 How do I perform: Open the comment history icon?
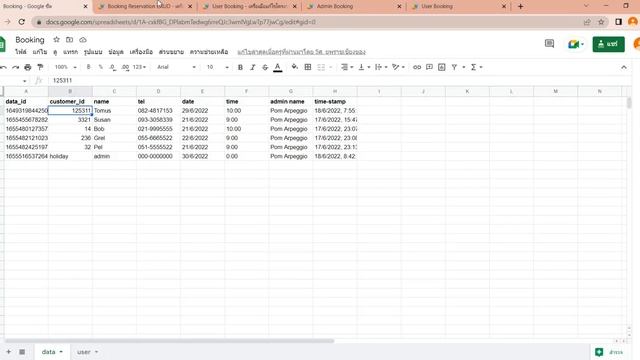pos(549,43)
